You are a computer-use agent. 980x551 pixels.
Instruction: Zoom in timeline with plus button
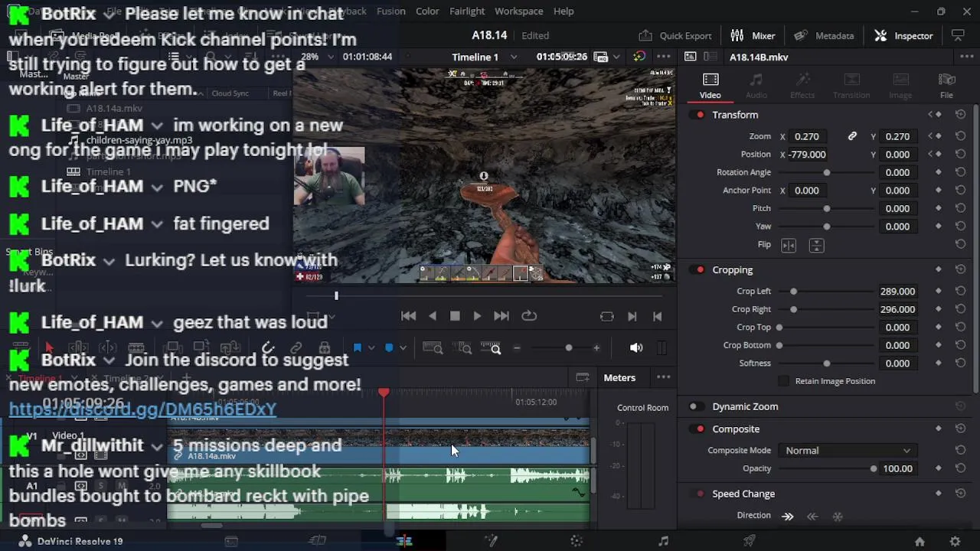click(x=596, y=348)
